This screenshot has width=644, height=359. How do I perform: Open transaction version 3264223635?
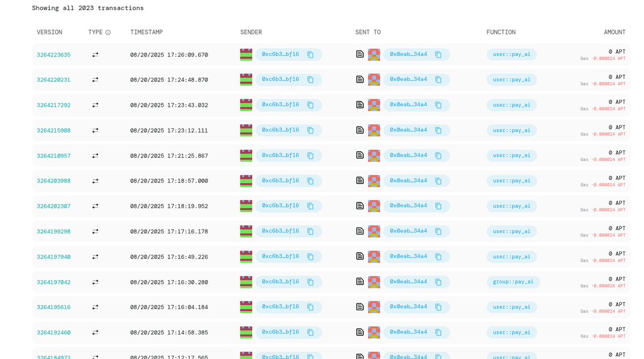tap(54, 55)
